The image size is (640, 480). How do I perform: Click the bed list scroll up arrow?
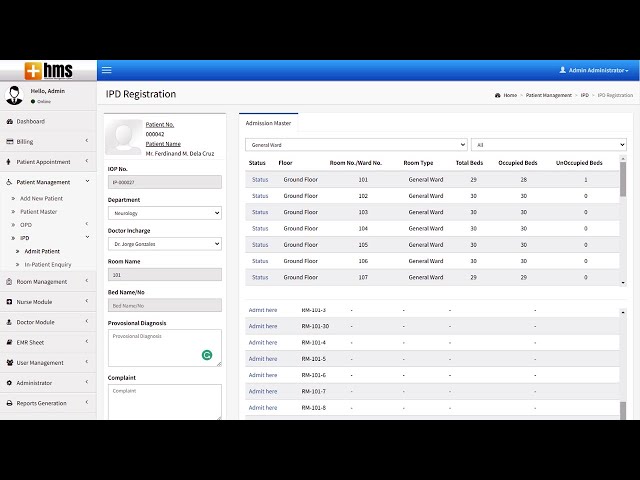click(623, 312)
